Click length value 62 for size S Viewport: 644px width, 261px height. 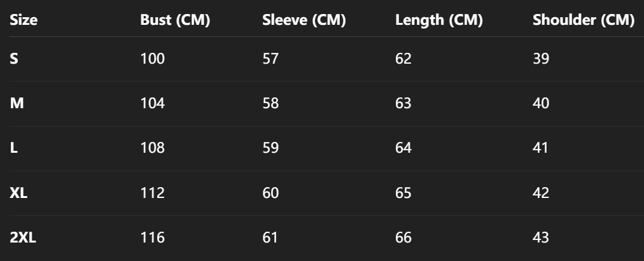[x=403, y=59]
